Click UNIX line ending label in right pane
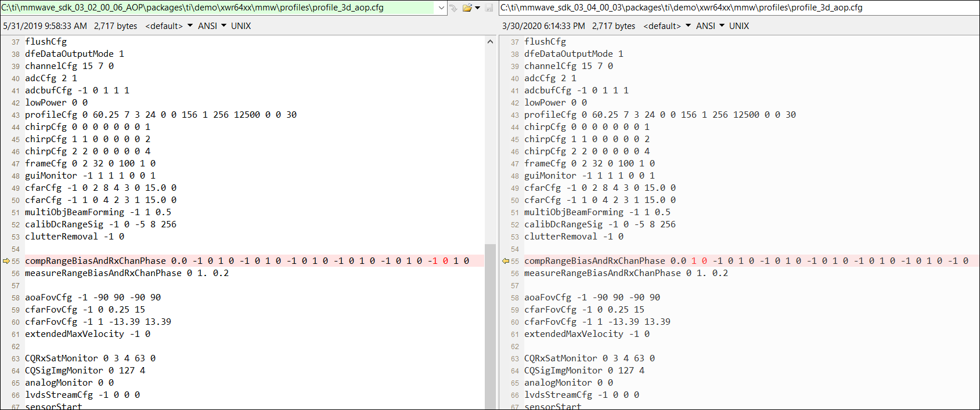This screenshot has height=410, width=980. 739,26
